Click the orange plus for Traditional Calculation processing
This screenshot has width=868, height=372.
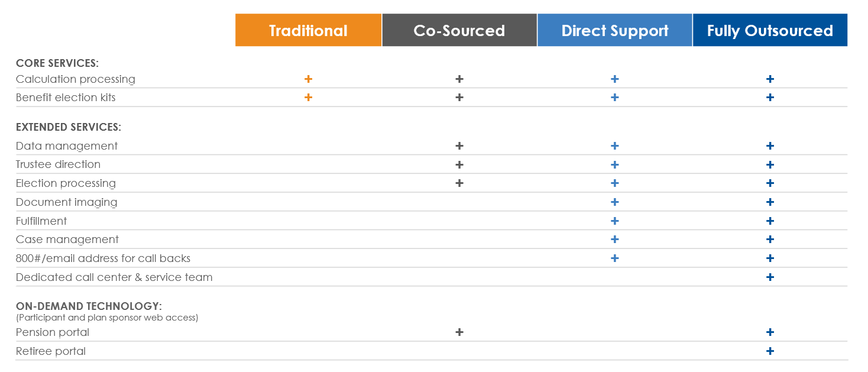[308, 79]
